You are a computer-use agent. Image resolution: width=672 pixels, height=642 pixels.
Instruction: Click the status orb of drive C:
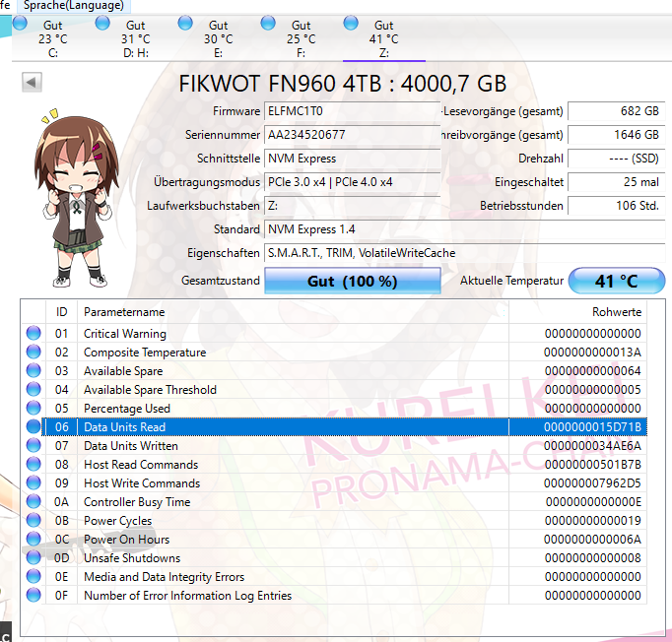point(20,23)
